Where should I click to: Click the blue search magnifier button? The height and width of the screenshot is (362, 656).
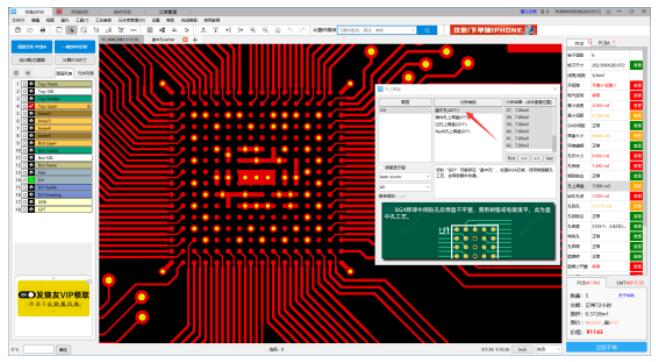tap(427, 30)
